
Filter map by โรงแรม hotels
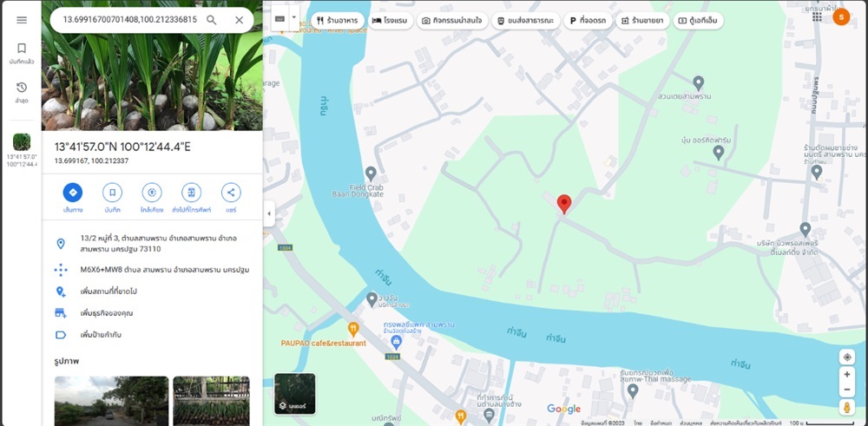coord(391,21)
